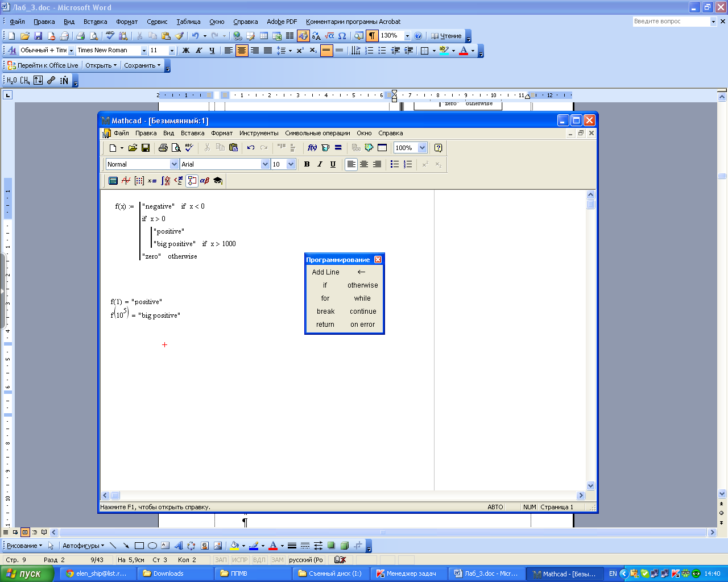Open Mathcad zoom 100% dropdown

coord(422,148)
